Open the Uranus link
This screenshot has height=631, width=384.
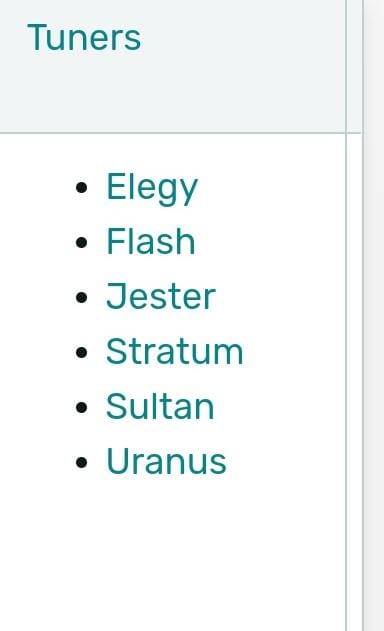pyautogui.click(x=166, y=461)
